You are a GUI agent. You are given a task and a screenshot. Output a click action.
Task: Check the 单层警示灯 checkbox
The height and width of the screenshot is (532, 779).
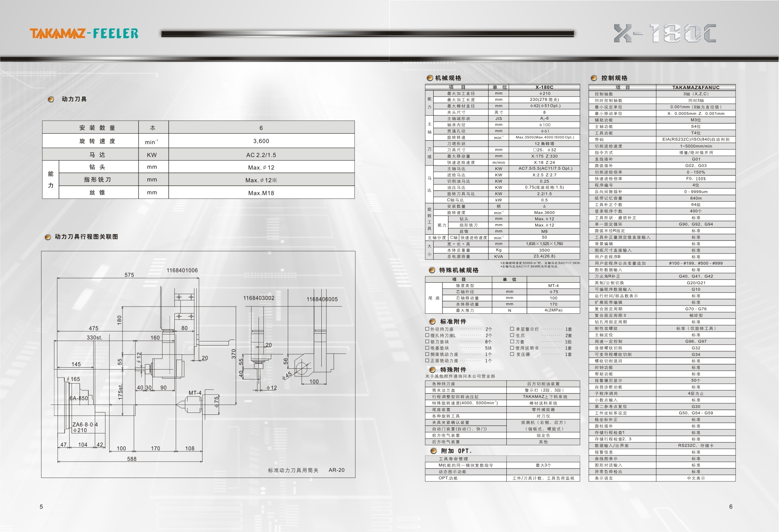(x=512, y=329)
